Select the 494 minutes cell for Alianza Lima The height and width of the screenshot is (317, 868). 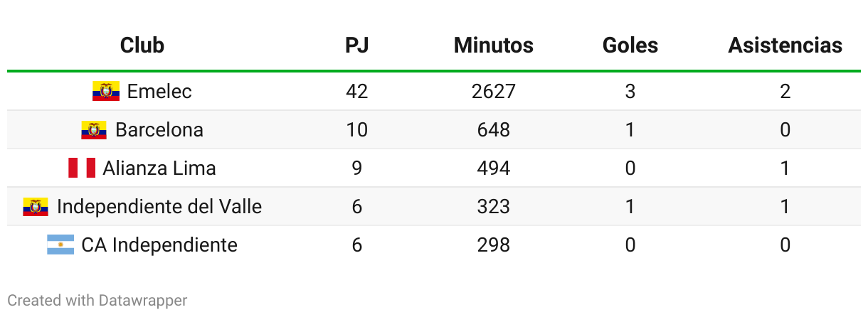pos(494,168)
